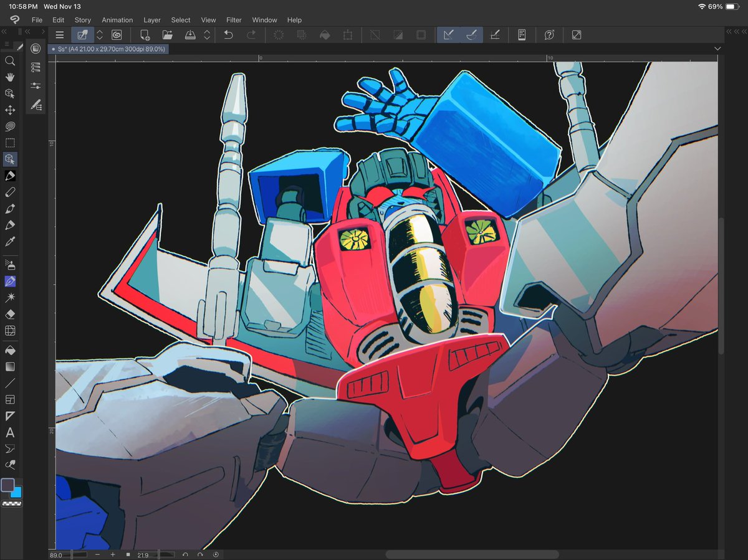Select the Fill bucket tool
748x560 pixels.
coord(10,351)
